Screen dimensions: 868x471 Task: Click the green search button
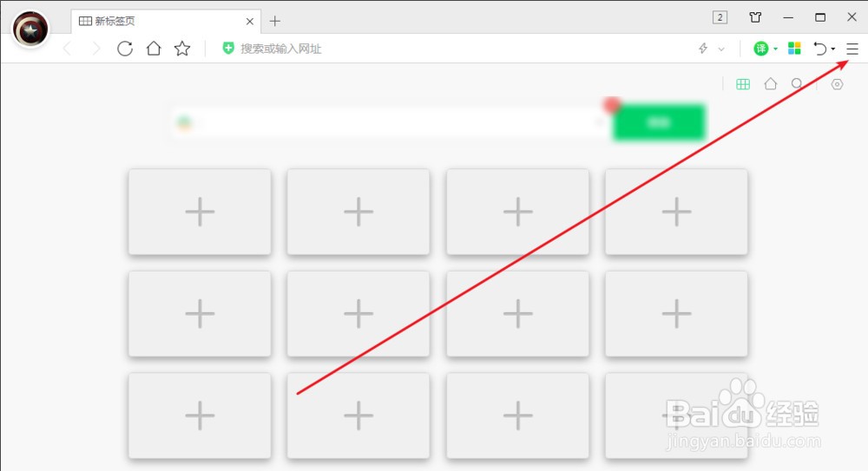pos(659,122)
